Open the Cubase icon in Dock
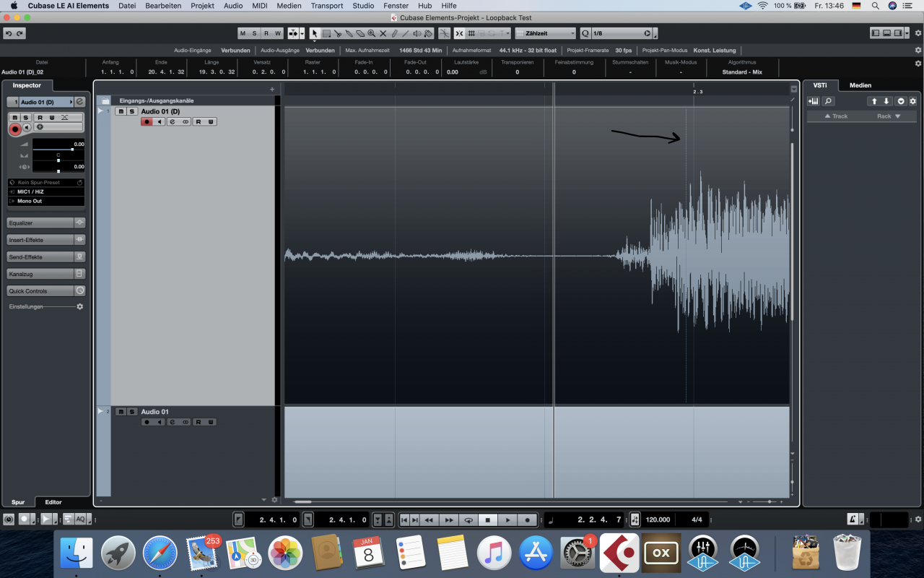 point(619,553)
